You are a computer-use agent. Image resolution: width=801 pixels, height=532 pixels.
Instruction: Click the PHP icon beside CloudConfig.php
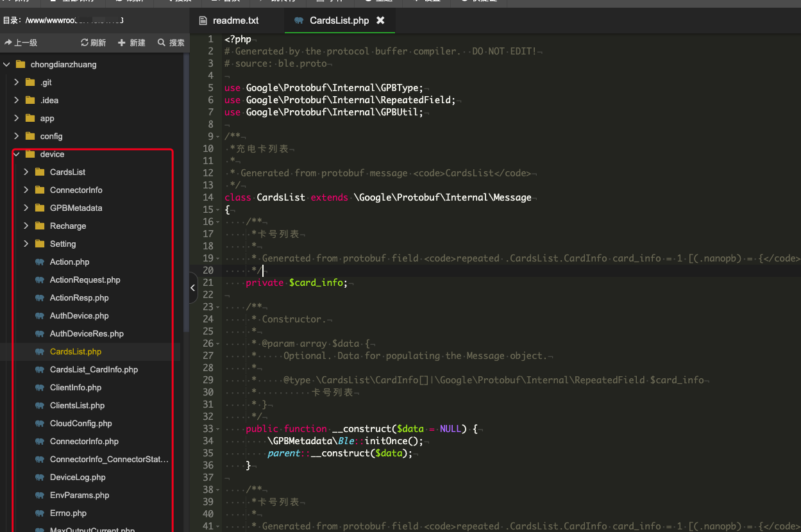click(40, 424)
